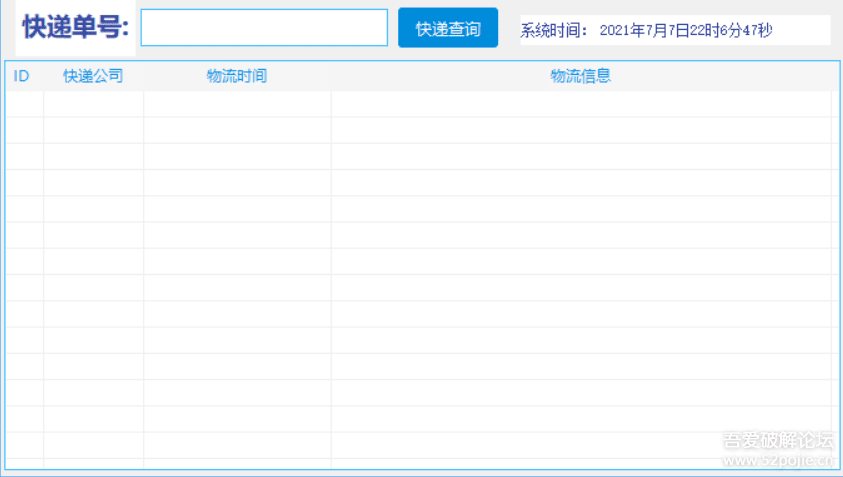
Task: Click first empty cell under 物流信息
Action: pos(580,104)
